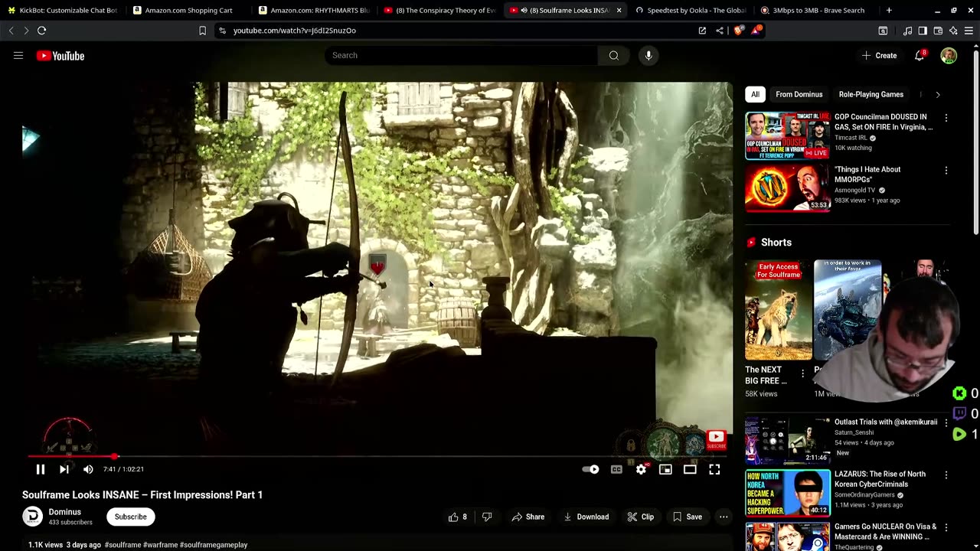Pause the video playback

pyautogui.click(x=41, y=469)
